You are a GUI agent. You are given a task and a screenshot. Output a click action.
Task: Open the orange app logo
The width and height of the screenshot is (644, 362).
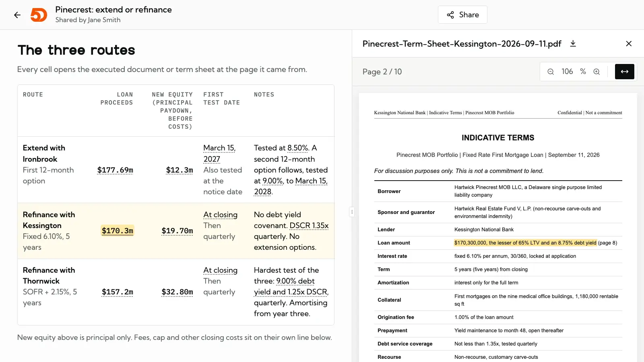coord(39,15)
